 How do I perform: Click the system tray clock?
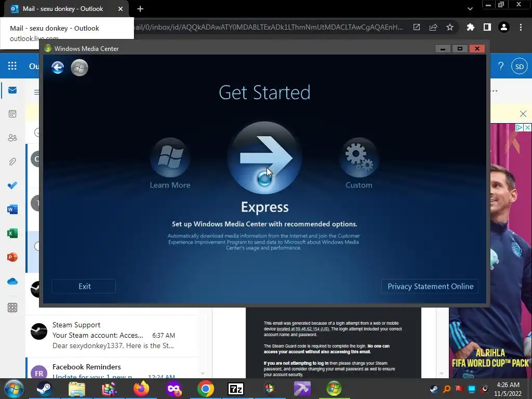tap(508, 389)
